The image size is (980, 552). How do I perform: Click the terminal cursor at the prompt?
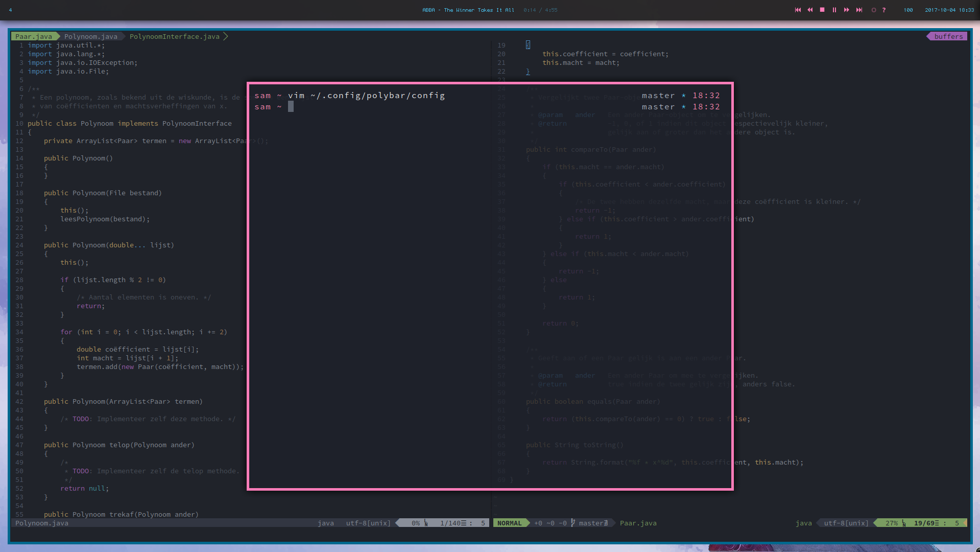pos(291,106)
